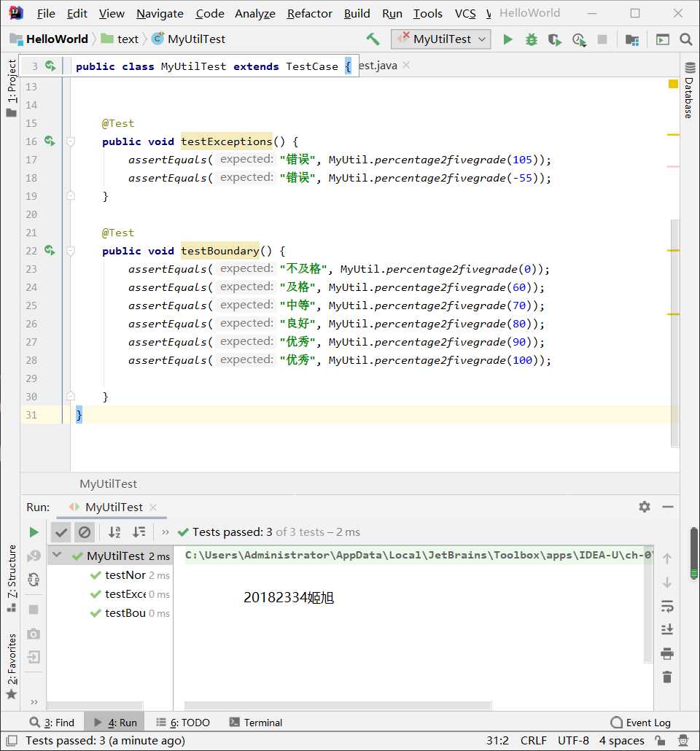Toggle read-only lock icon in status bar
The image size is (700, 751).
tap(660, 741)
